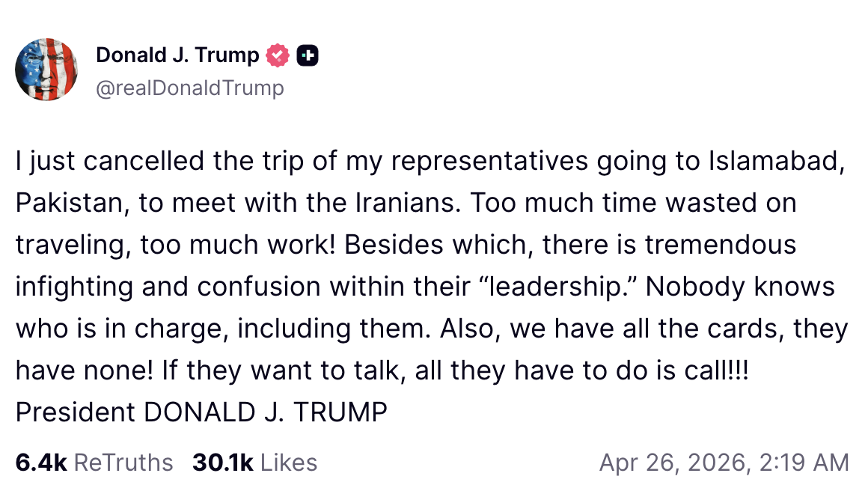Open the Donald J. Trump display name
Screen dimensions: 868x494
pyautogui.click(x=177, y=55)
